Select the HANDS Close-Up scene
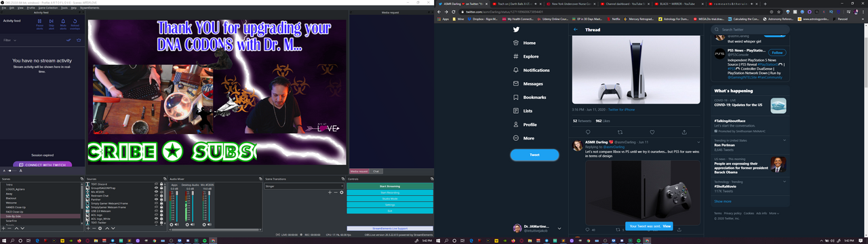Screen dimensions: 868x244 pos(40,207)
